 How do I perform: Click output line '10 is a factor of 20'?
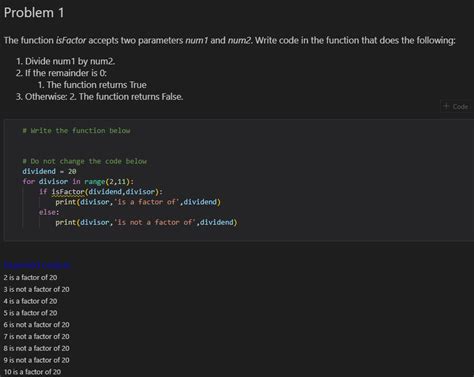coord(32,372)
